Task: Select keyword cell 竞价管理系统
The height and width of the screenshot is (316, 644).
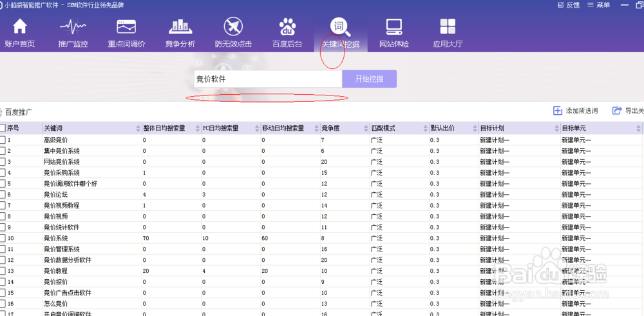Action: [x=62, y=250]
